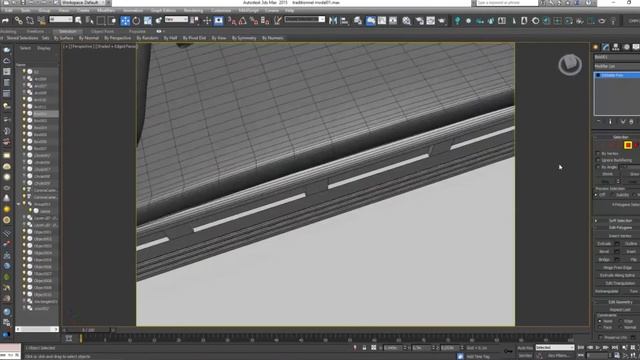Open the Layer Manager icon
The width and height of the screenshot is (640, 360).
pyautogui.click(x=358, y=20)
